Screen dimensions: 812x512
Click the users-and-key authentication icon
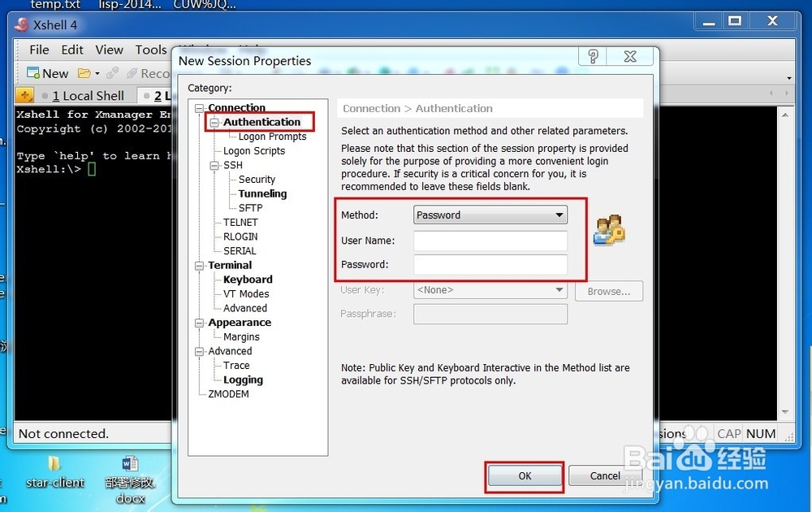(x=609, y=231)
